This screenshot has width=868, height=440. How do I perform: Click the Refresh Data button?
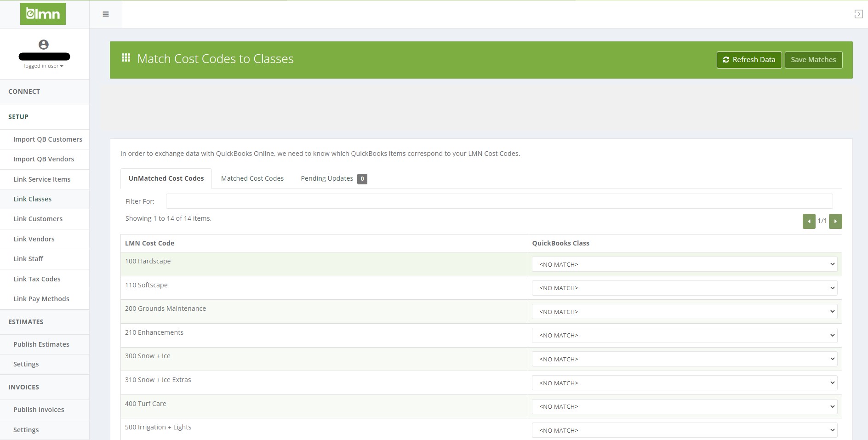click(x=749, y=60)
